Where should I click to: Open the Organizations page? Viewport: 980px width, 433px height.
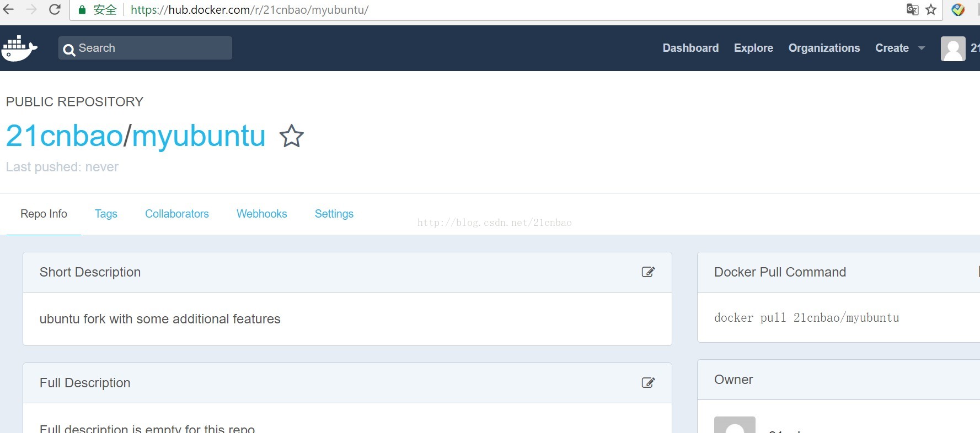[x=824, y=48]
